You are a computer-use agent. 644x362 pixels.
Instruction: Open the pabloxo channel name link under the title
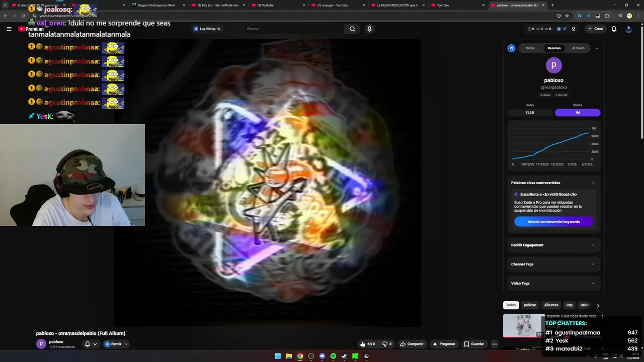pyautogui.click(x=56, y=342)
